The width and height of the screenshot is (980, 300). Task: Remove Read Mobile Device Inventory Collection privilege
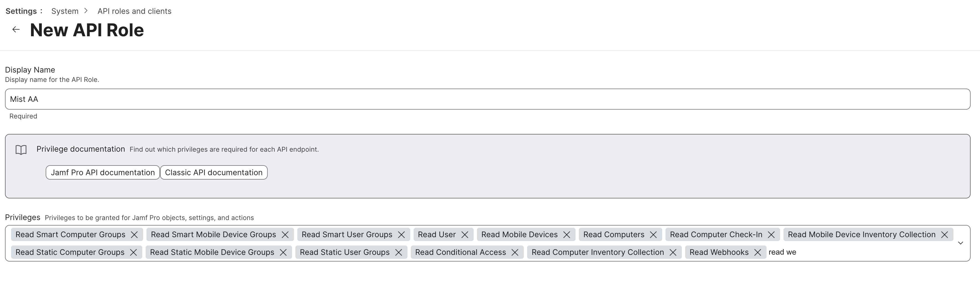point(944,235)
